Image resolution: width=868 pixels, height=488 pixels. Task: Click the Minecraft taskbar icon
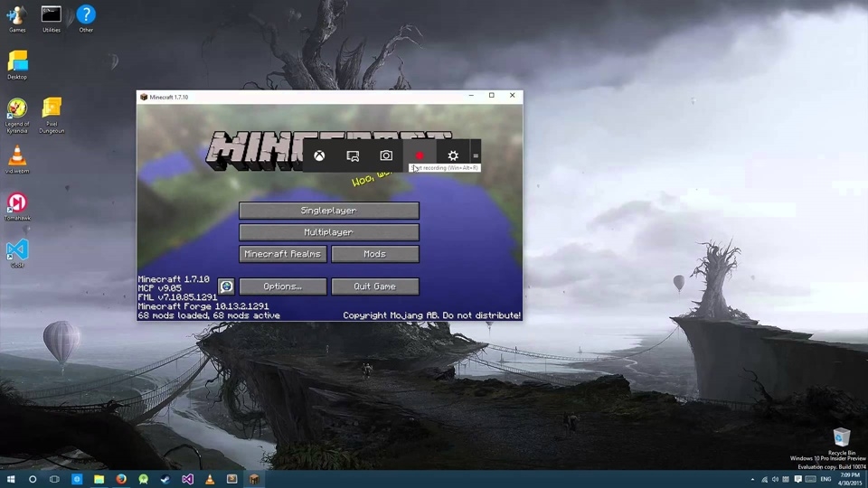coord(254,479)
